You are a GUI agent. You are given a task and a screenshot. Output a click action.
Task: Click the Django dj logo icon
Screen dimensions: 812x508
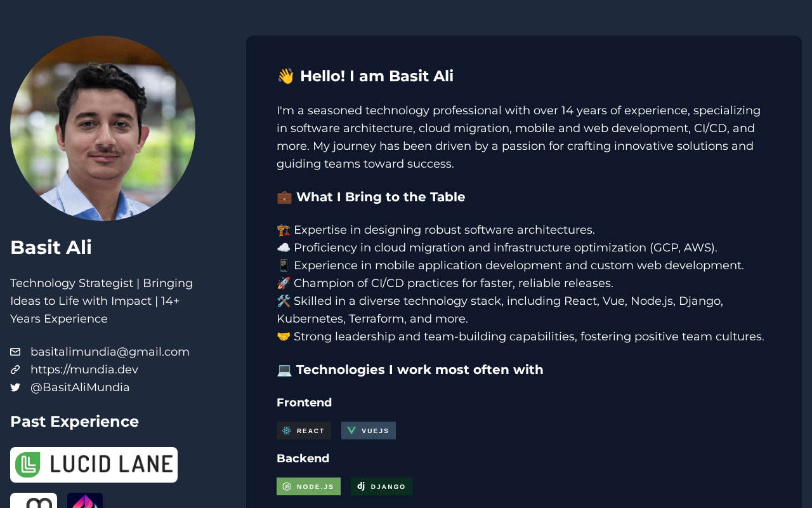pos(361,486)
